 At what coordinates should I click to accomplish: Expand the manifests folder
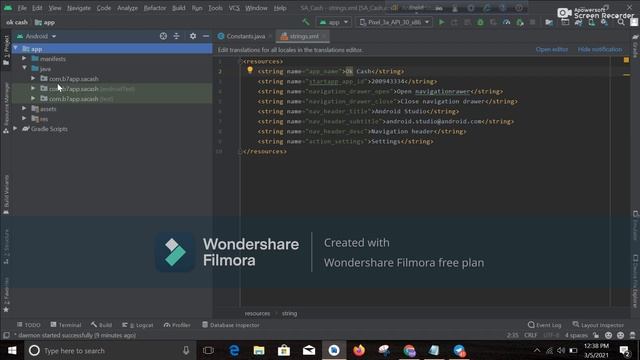24,58
